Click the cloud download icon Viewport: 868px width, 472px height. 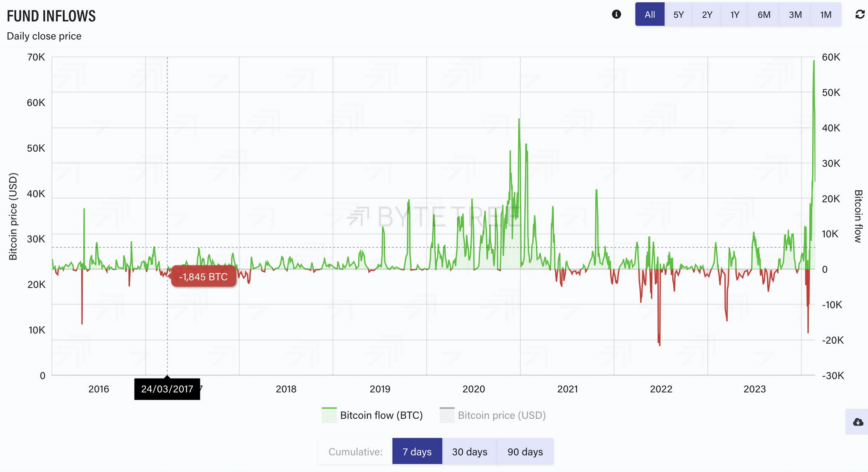point(858,422)
